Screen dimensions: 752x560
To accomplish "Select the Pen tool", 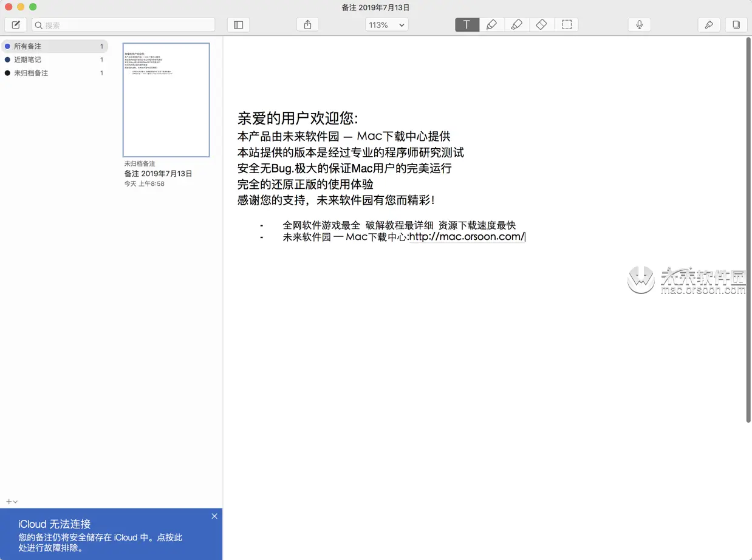I will tap(492, 25).
